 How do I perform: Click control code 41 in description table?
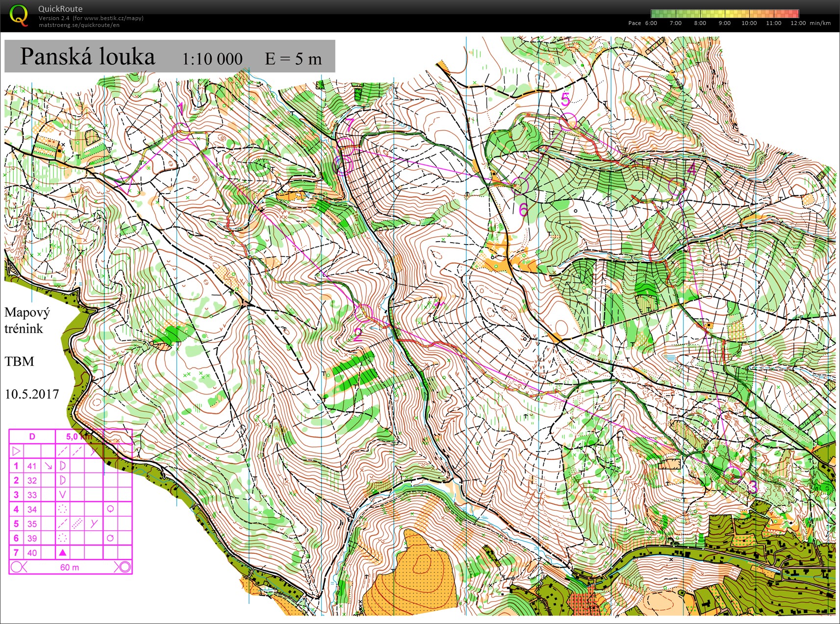pyautogui.click(x=32, y=466)
